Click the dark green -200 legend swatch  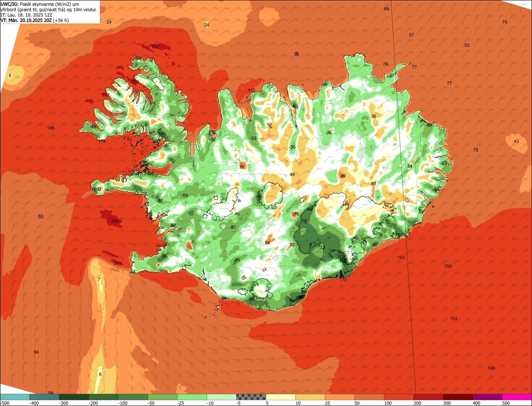pyautogui.click(x=103, y=397)
